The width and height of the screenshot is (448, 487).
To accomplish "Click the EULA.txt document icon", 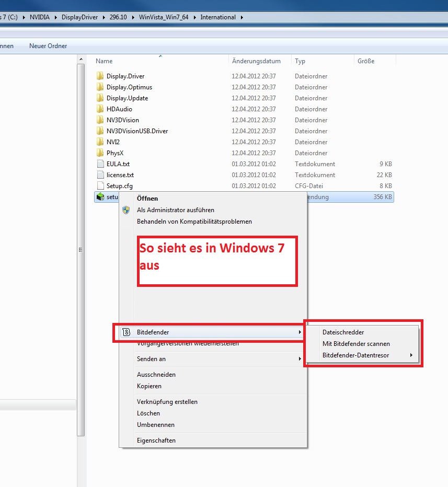I will 100,164.
